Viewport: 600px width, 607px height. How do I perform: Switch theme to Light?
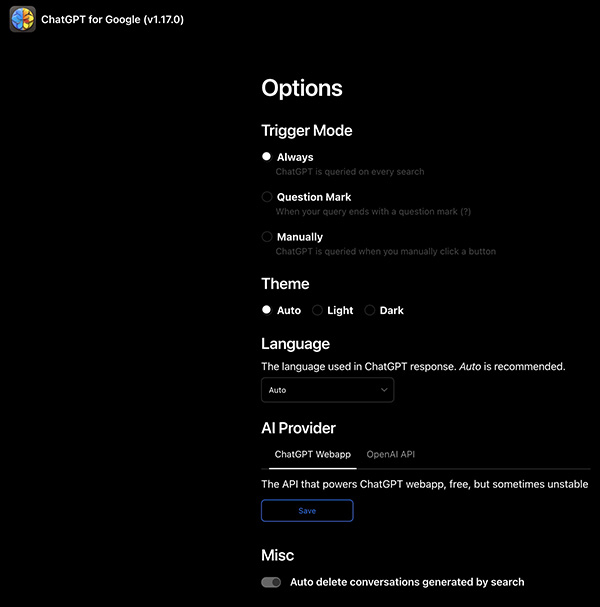click(x=317, y=310)
